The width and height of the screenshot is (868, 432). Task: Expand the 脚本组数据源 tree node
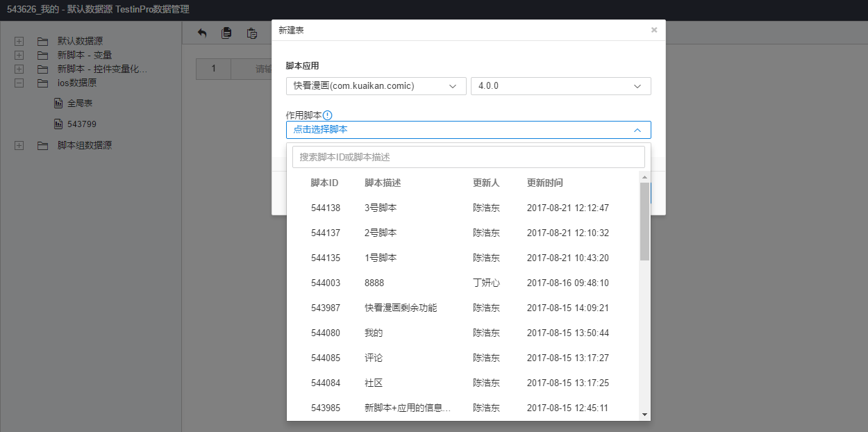19,145
